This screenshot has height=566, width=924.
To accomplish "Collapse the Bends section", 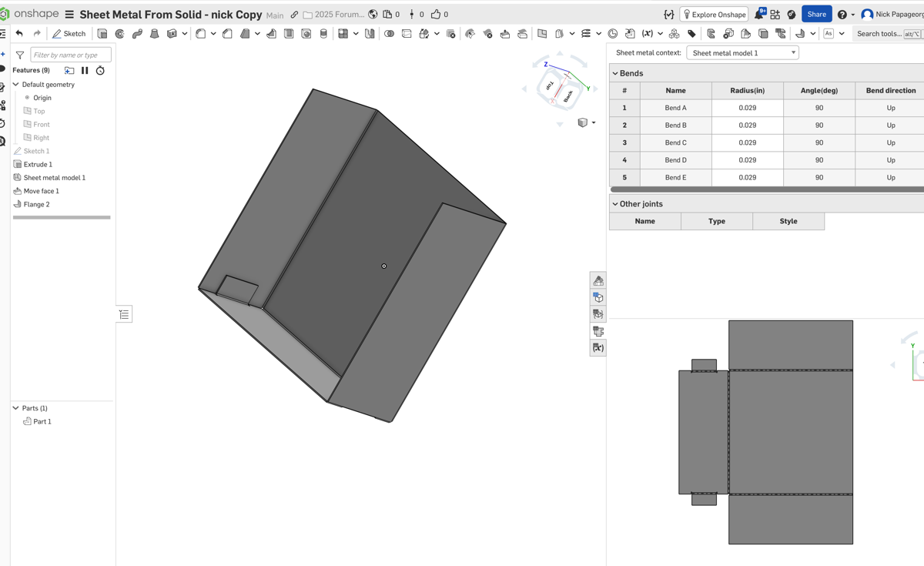I will pyautogui.click(x=615, y=73).
